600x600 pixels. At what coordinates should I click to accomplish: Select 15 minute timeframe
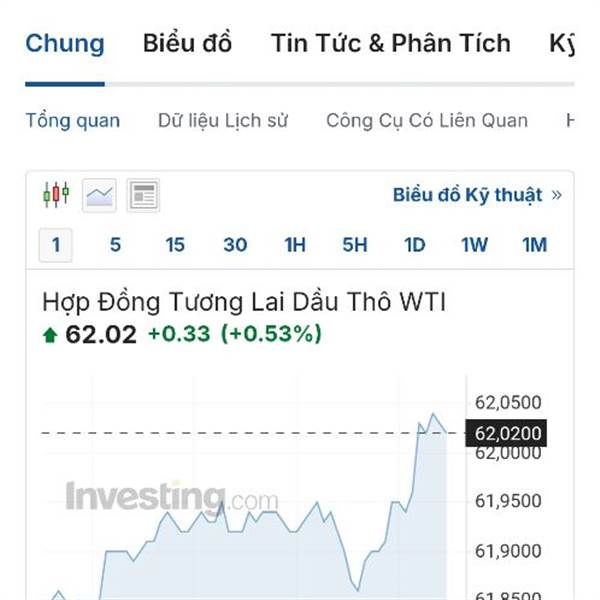tap(175, 245)
